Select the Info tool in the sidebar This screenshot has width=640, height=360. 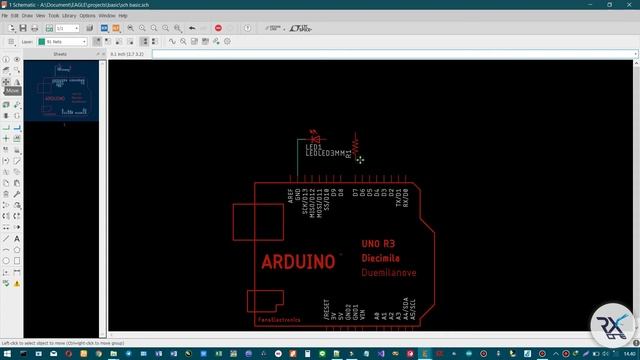click(x=6, y=60)
